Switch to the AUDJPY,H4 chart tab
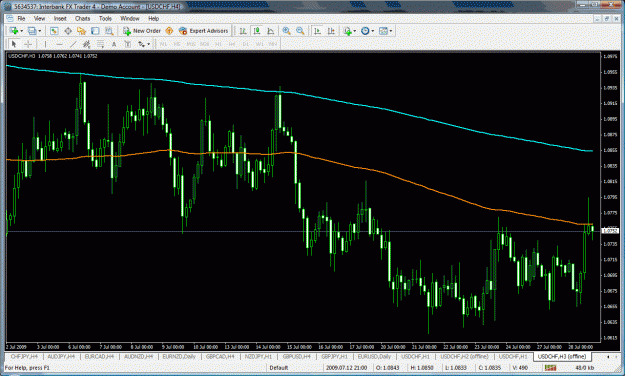This screenshot has height=376, width=625. 62,356
